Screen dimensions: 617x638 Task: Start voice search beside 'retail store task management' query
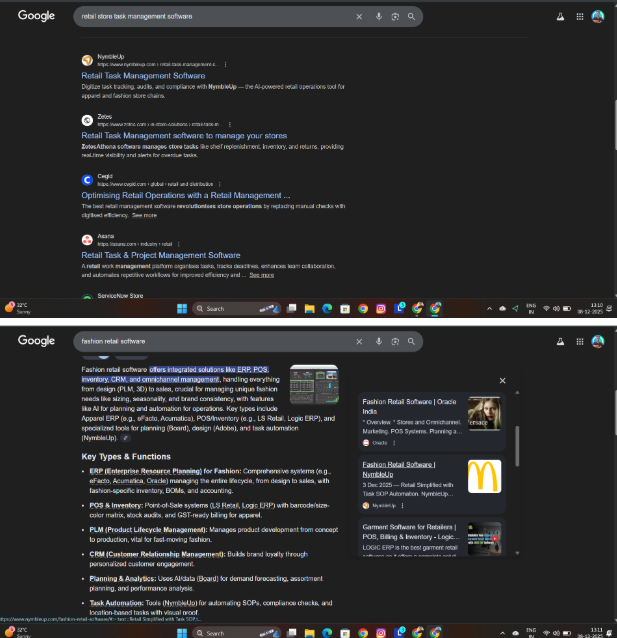pyautogui.click(x=379, y=17)
